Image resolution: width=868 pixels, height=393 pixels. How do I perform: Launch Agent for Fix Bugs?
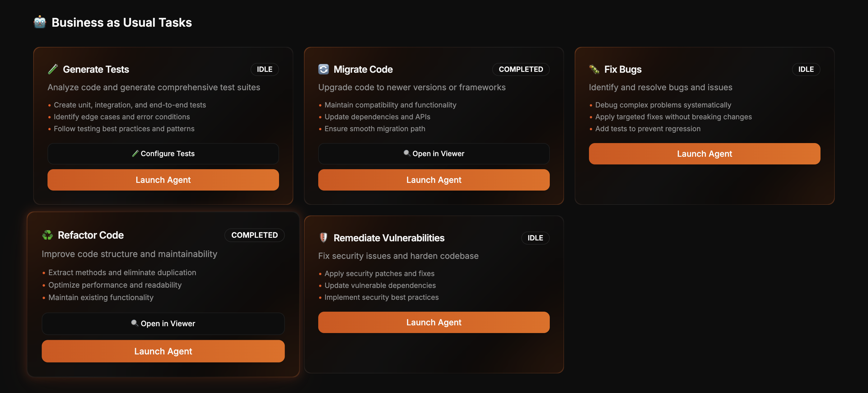pyautogui.click(x=704, y=153)
